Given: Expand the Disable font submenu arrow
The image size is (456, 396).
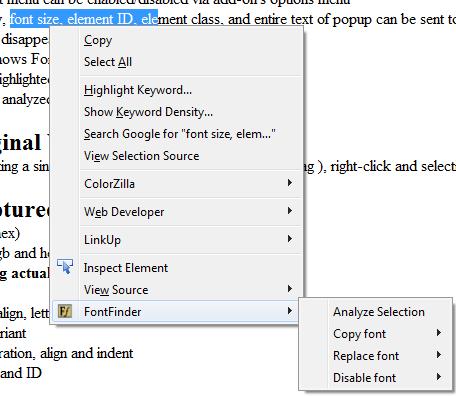Looking at the screenshot, I should [439, 377].
